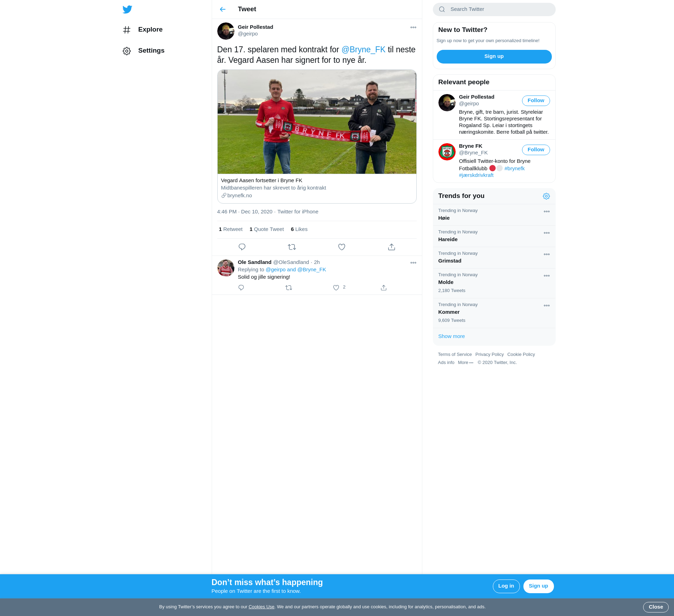The image size is (674, 616).
Task: Open more options for Høie trend
Action: pyautogui.click(x=547, y=212)
